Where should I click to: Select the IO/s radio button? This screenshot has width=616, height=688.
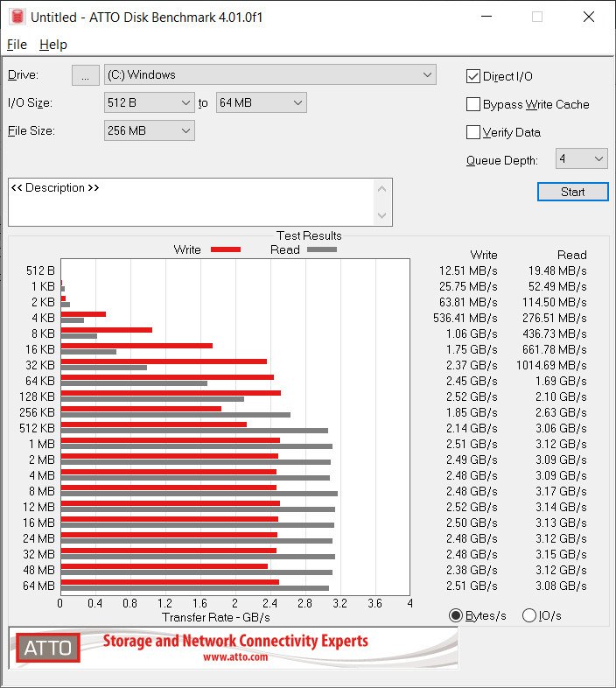[x=529, y=615]
